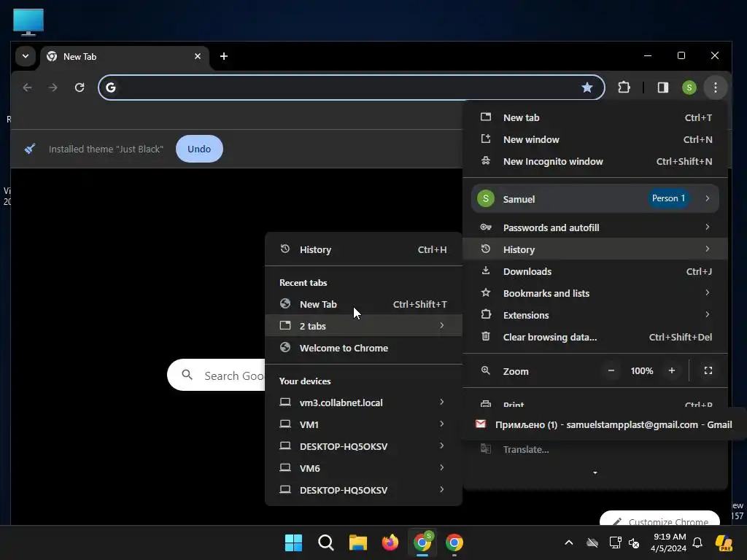Decrease zoom with the minus button
Image resolution: width=747 pixels, height=560 pixels.
(611, 370)
